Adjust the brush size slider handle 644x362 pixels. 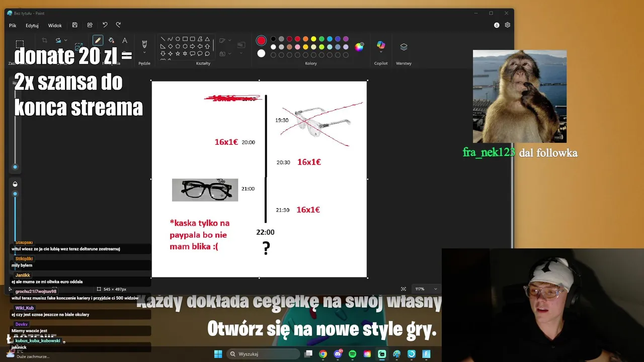coord(15,167)
